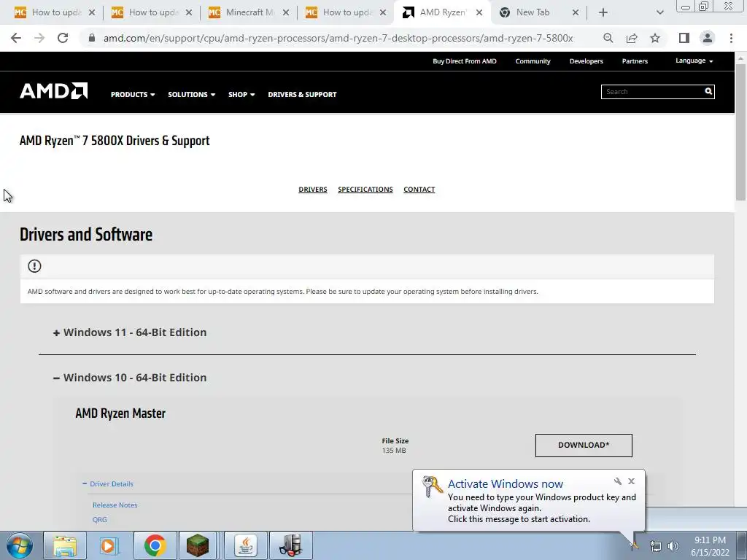Screen dimensions: 747x560
Task: Click the AMD logo
Action: click(53, 91)
